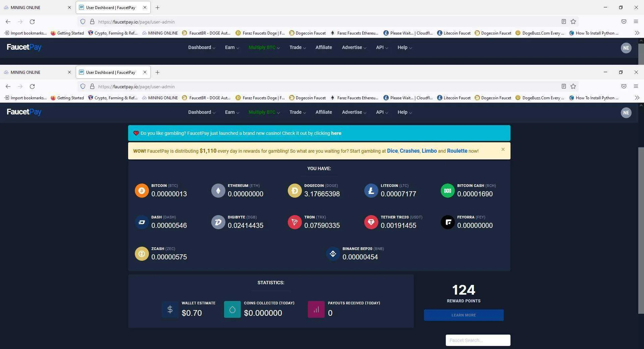Click the Dogecoin coin icon
Image resolution: width=644 pixels, height=349 pixels.
(294, 191)
